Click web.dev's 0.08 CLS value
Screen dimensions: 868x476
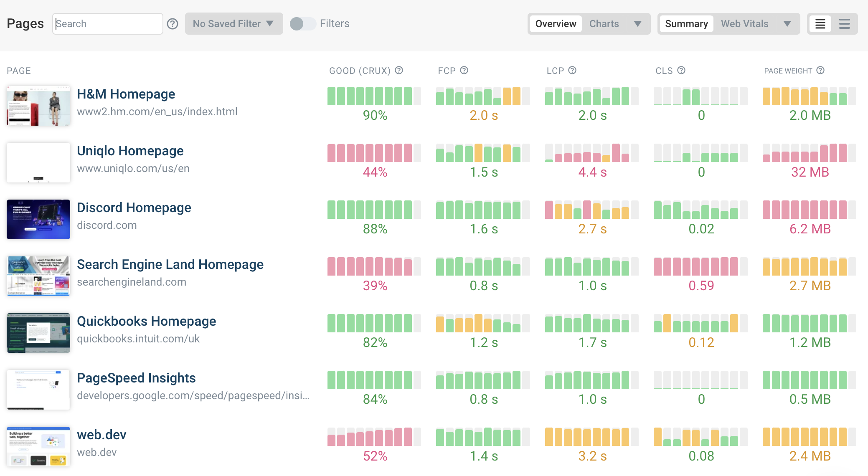701,456
